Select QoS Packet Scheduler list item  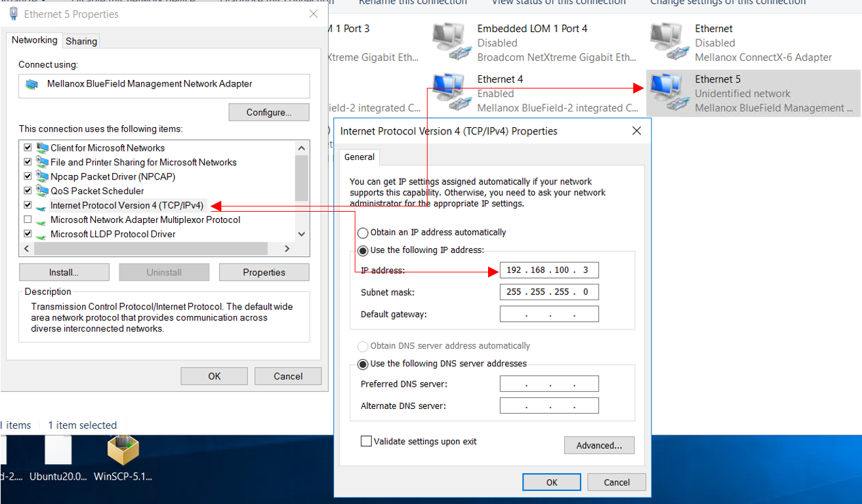(97, 191)
